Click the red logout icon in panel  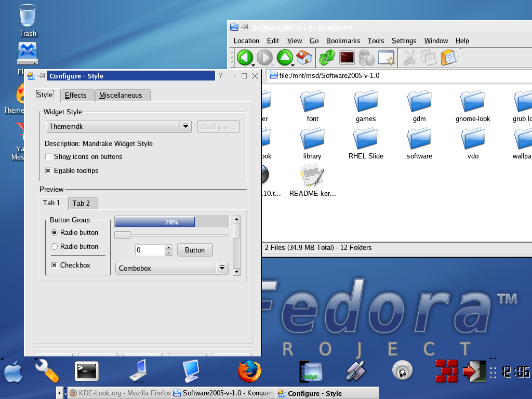pos(474,371)
